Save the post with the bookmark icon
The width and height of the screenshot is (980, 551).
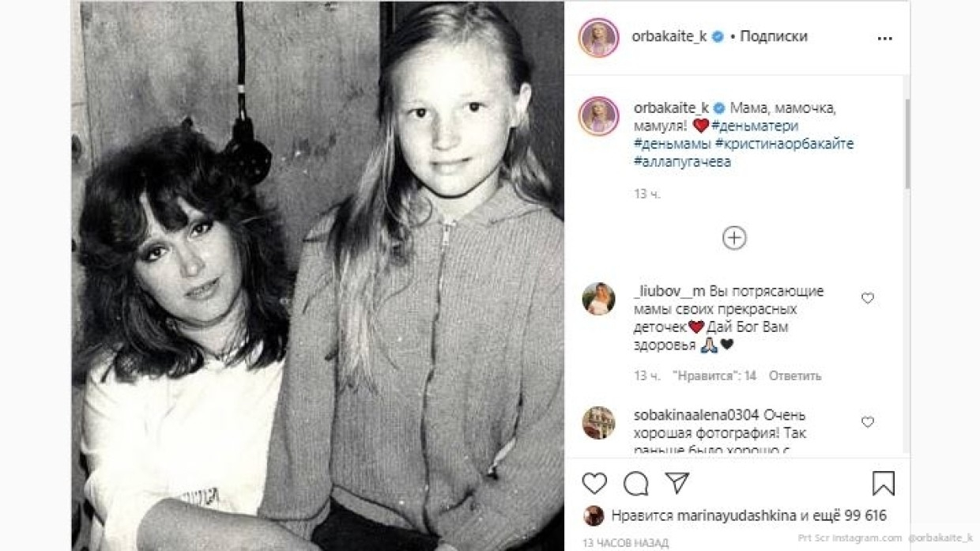tap(884, 483)
